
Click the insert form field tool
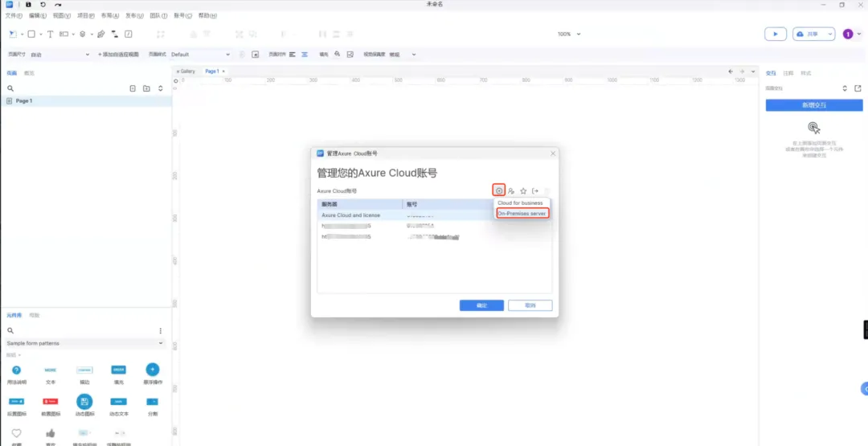[x=64, y=35]
